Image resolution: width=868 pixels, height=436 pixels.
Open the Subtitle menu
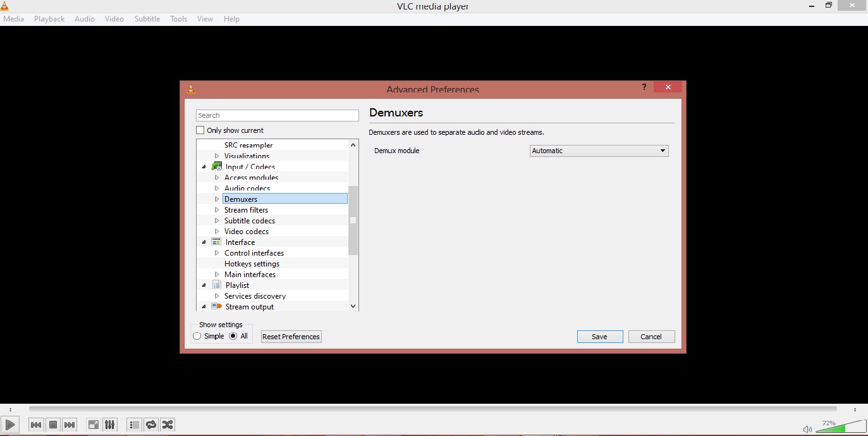click(x=147, y=19)
